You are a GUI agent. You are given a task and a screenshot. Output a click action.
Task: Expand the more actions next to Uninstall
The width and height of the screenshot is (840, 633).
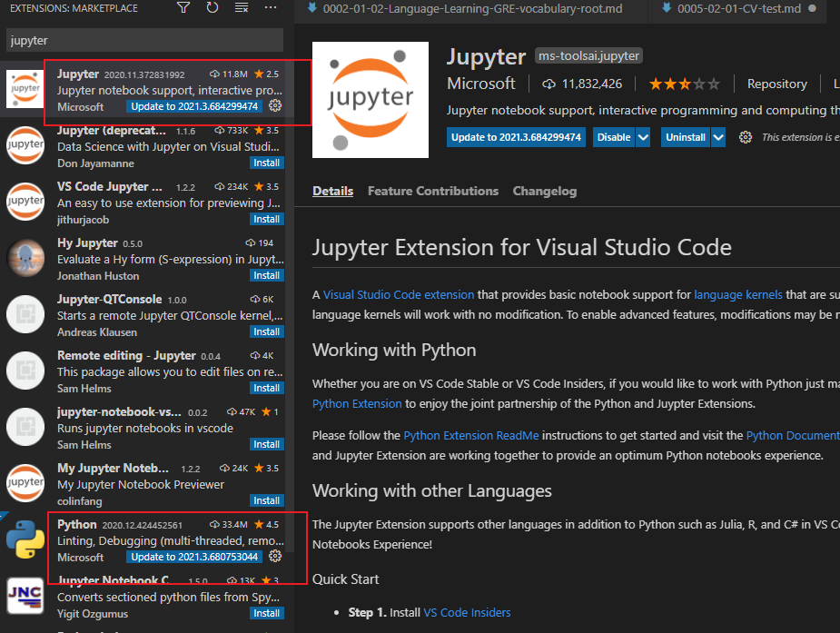pos(745,137)
